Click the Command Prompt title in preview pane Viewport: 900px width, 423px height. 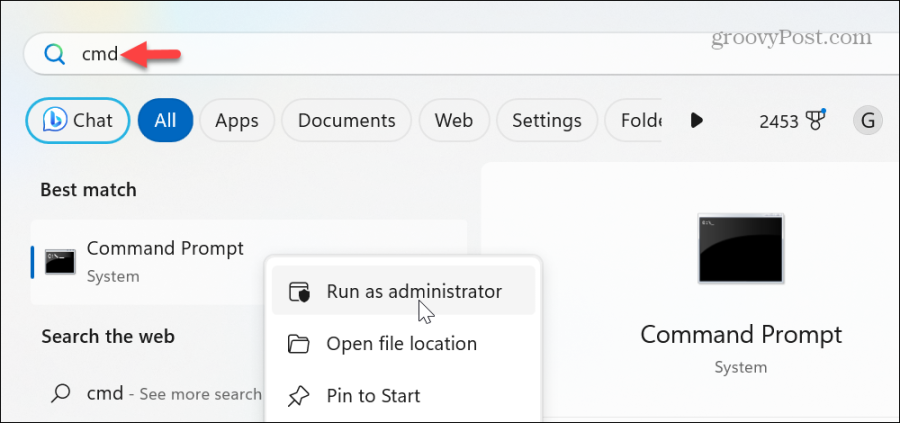741,335
